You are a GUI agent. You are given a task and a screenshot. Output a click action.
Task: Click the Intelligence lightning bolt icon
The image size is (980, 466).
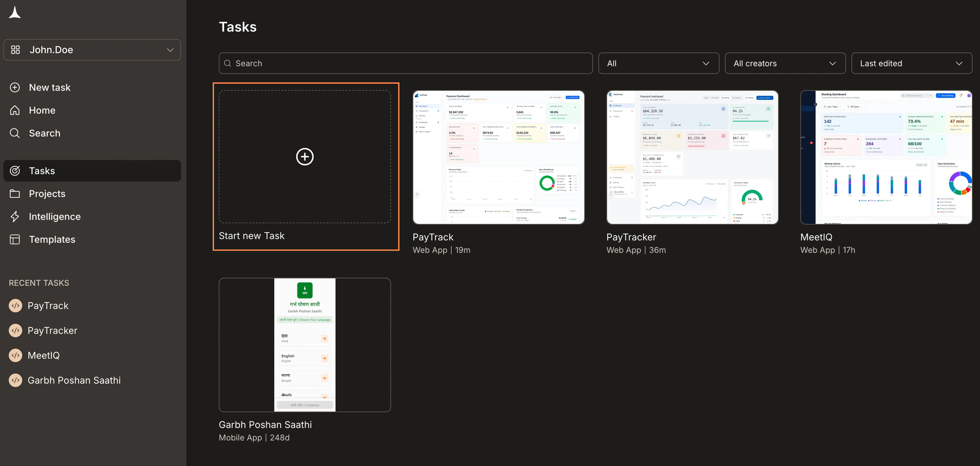point(15,216)
